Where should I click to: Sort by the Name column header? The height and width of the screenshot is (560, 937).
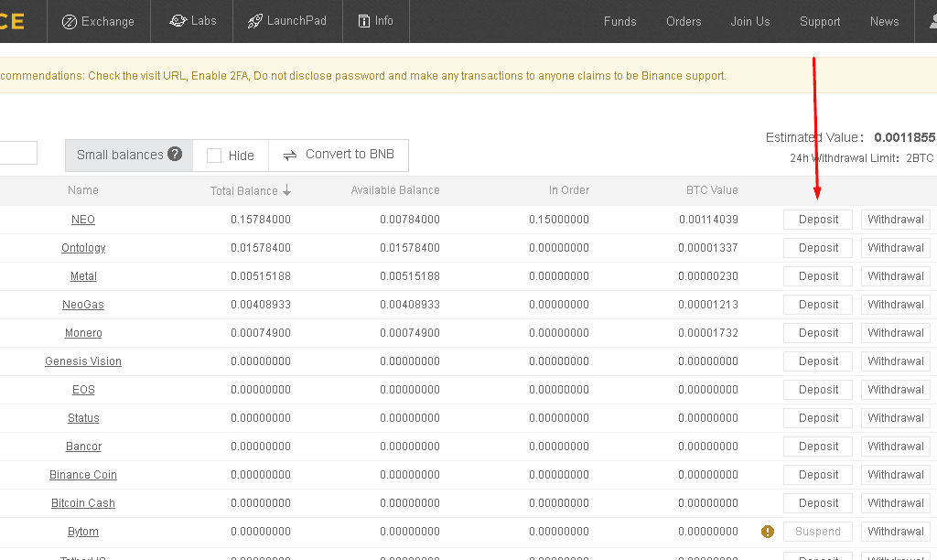coord(83,190)
